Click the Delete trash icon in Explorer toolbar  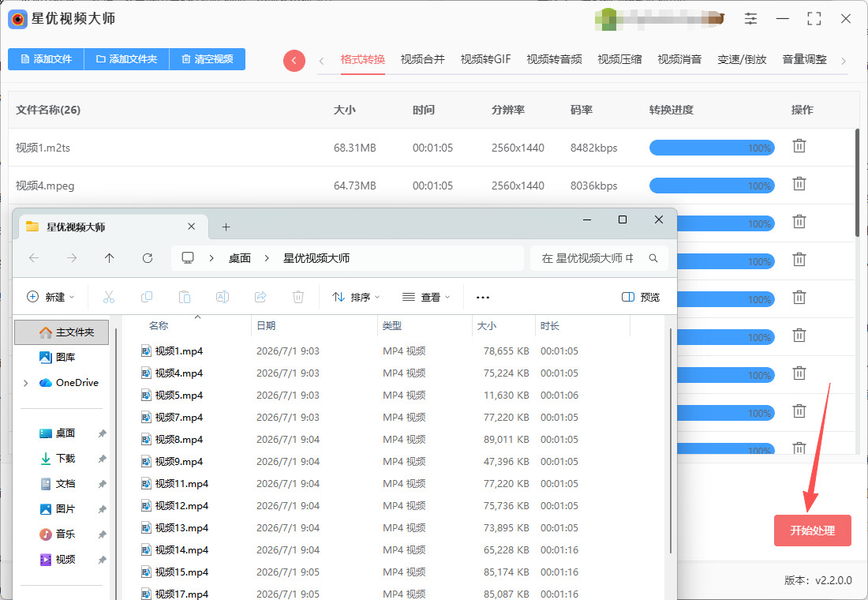297,298
